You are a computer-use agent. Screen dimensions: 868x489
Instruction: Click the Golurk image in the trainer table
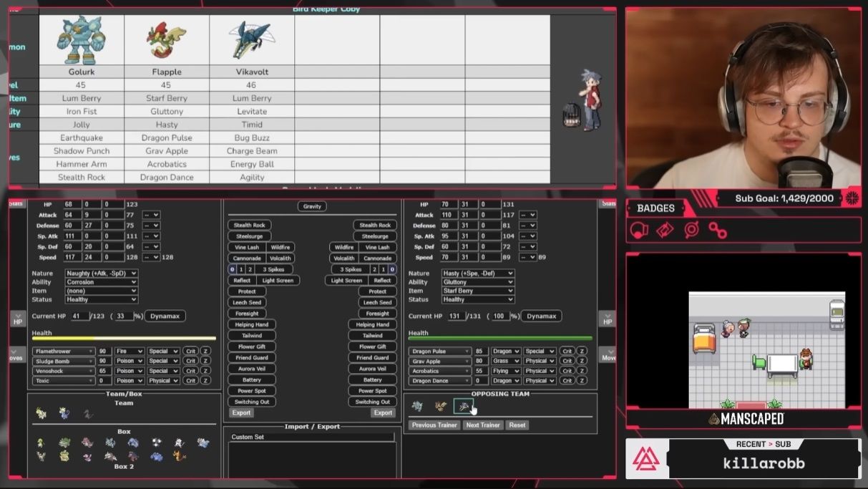click(x=81, y=40)
